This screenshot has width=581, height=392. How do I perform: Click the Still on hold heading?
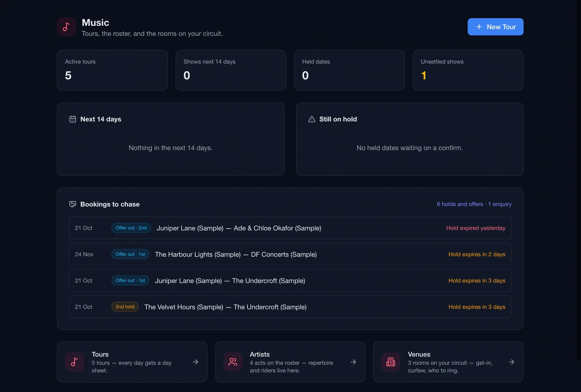pos(338,119)
